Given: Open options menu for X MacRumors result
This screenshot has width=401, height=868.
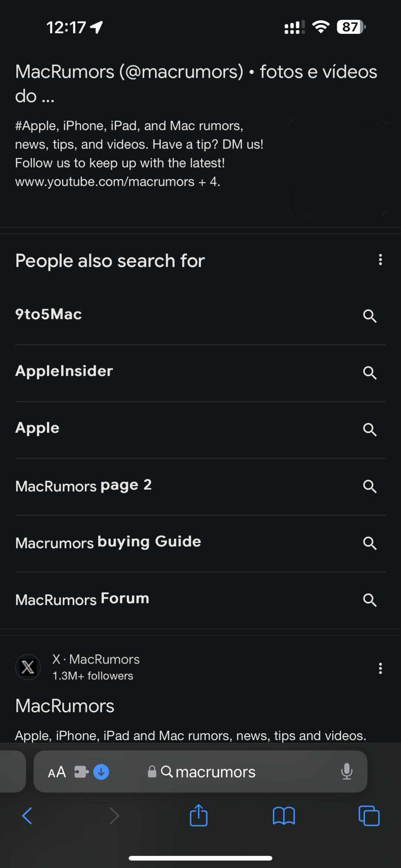Looking at the screenshot, I should pyautogui.click(x=380, y=668).
